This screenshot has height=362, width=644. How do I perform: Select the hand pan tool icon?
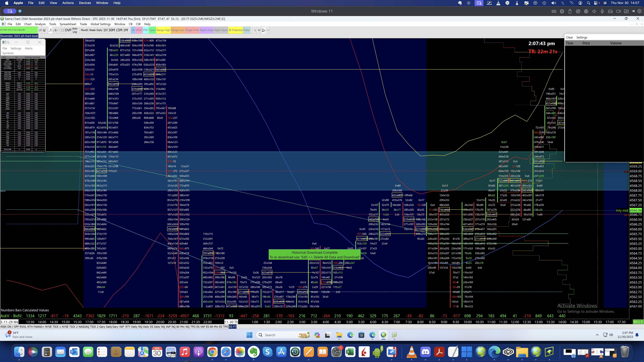click(264, 30)
